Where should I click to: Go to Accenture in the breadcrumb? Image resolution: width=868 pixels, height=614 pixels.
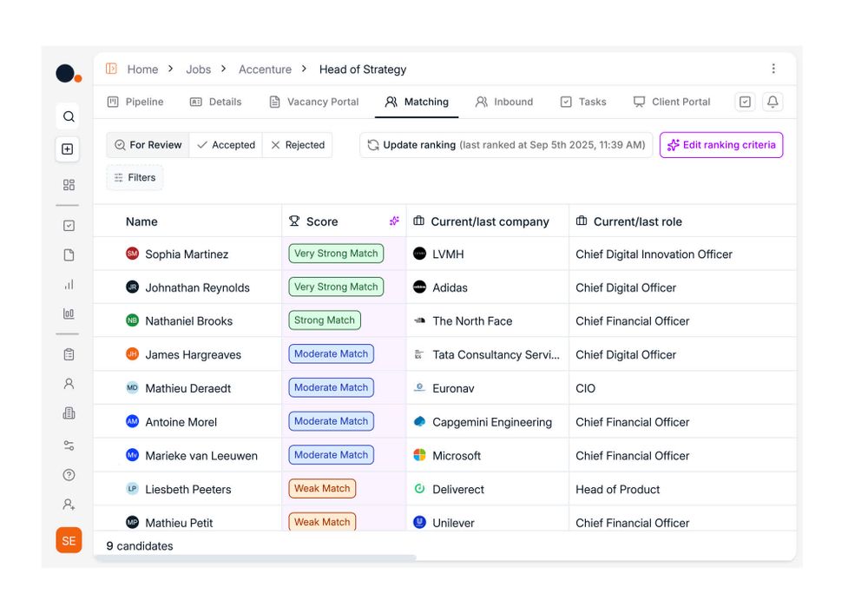[265, 69]
